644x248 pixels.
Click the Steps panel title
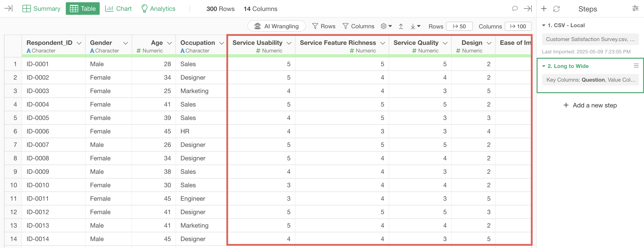coord(587,9)
